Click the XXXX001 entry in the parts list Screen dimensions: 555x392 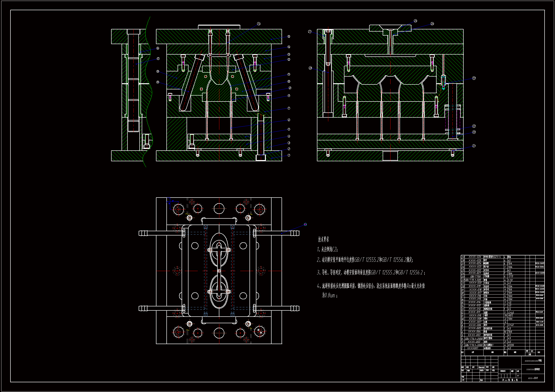point(473,348)
